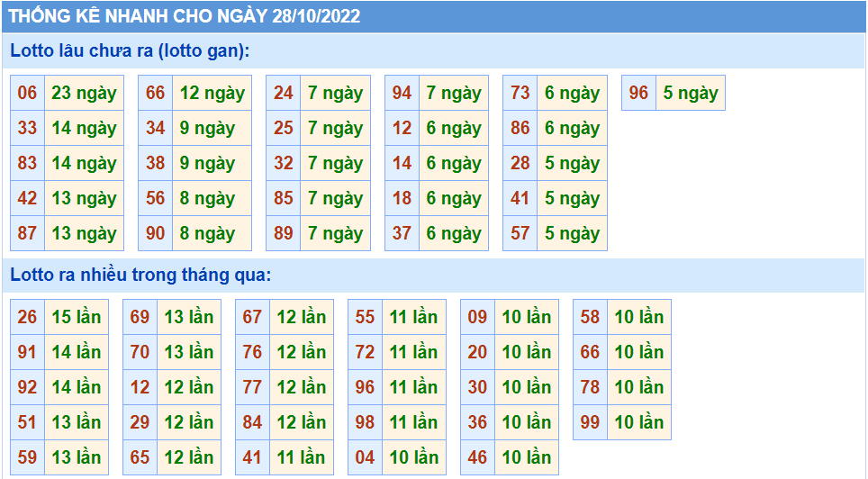Click number 33 in the lotto gan table
This screenshot has height=479, width=868.
pos(27,128)
